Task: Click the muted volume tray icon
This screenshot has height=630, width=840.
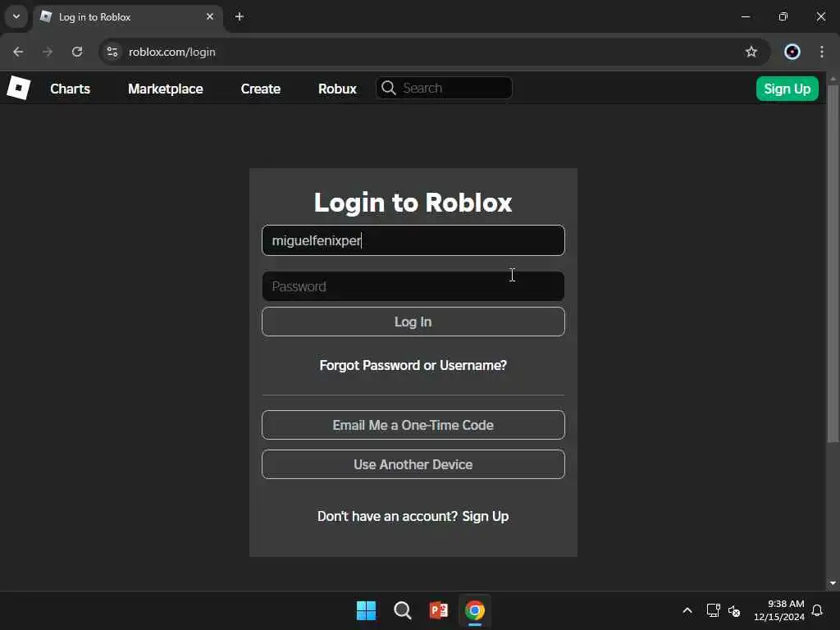Action: (734, 610)
